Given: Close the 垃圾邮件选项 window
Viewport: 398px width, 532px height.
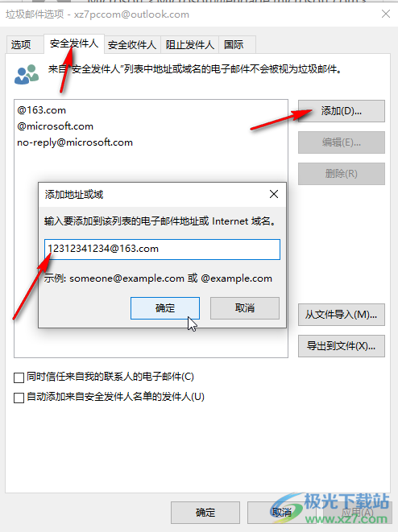Looking at the screenshot, I should [x=386, y=14].
